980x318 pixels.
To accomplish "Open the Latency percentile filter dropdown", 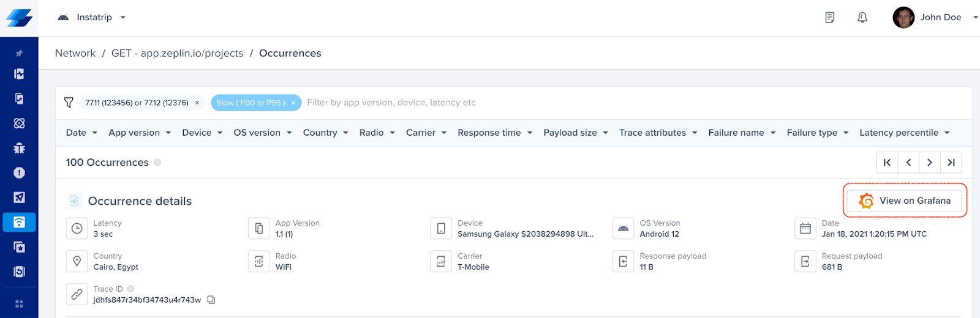I will (x=905, y=133).
